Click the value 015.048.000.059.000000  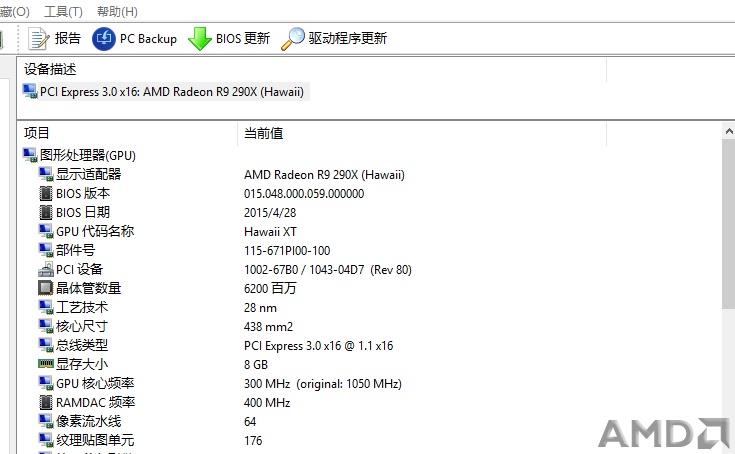304,194
